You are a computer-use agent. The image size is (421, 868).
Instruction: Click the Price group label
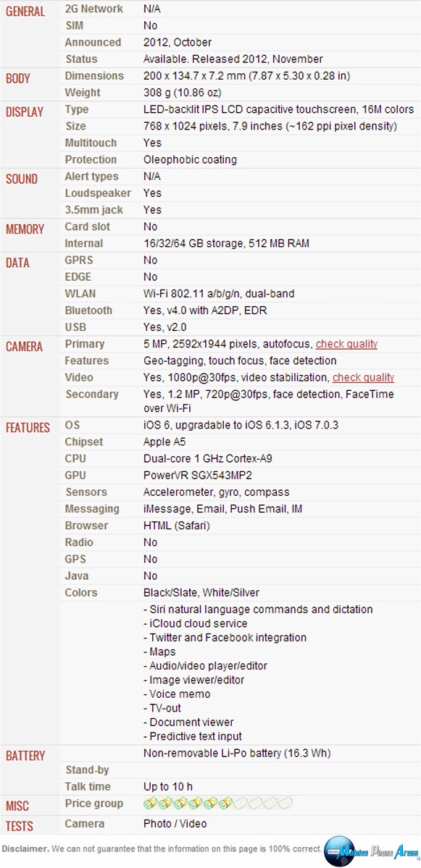(x=93, y=804)
